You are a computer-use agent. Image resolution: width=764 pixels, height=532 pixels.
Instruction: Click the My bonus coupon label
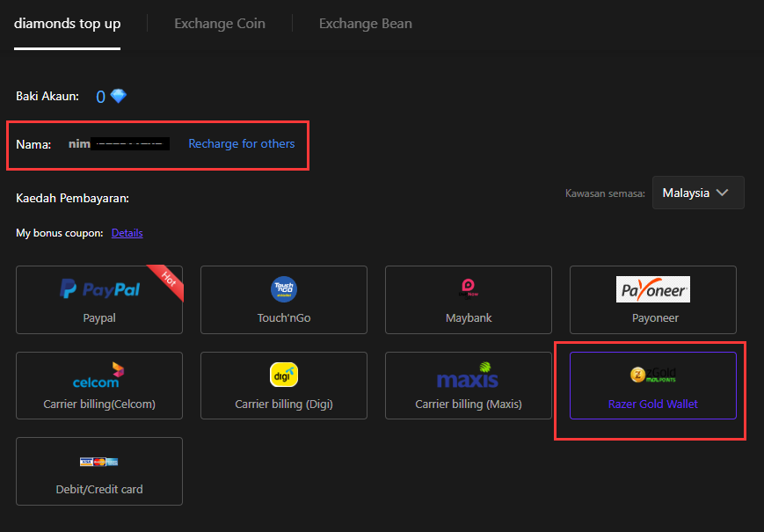pyautogui.click(x=60, y=233)
